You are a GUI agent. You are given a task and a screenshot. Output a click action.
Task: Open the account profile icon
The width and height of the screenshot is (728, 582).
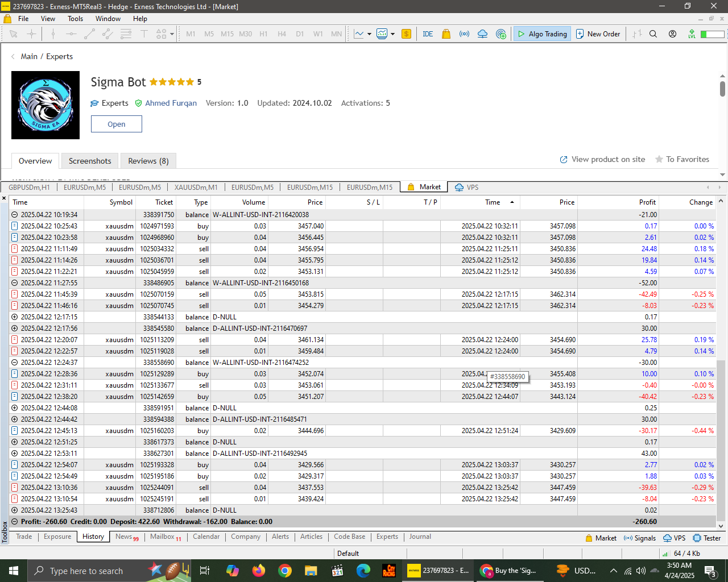pyautogui.click(x=672, y=34)
